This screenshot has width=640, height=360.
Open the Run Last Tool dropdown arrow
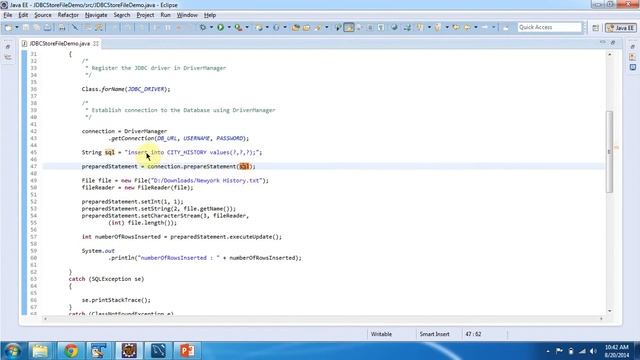click(247, 27)
